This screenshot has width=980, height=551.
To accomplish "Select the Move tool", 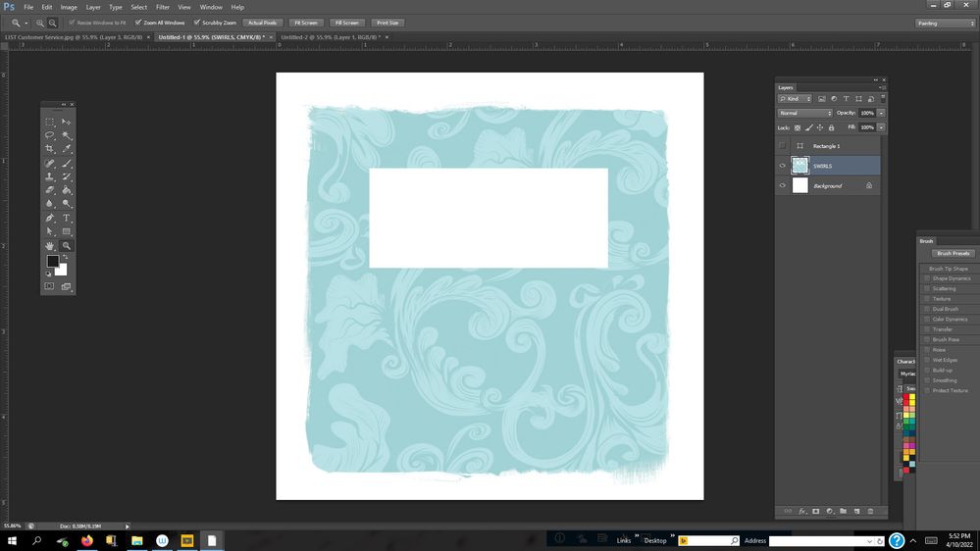I will pyautogui.click(x=67, y=122).
